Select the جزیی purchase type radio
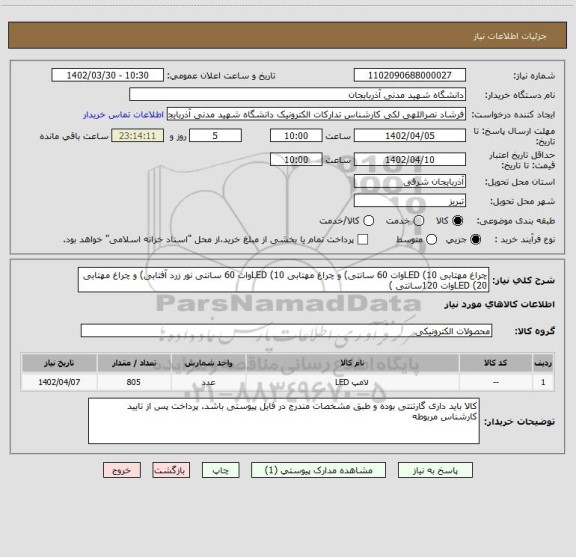Image resolution: width=576 pixels, height=557 pixels. (475, 240)
